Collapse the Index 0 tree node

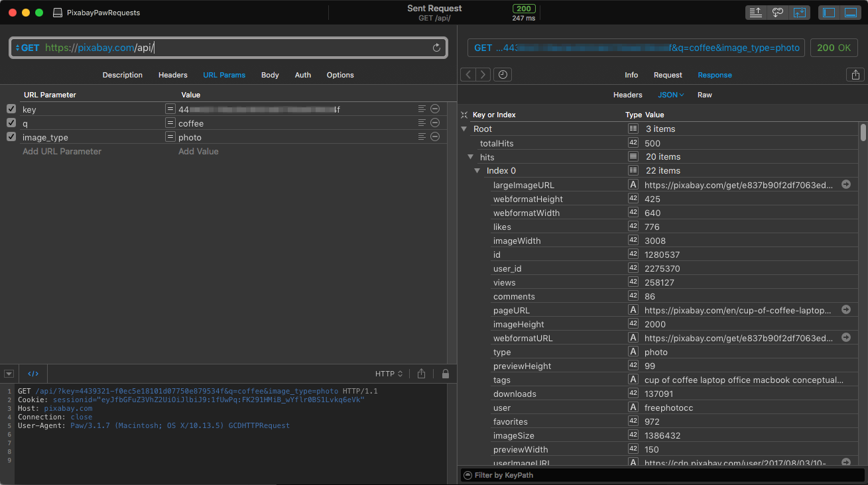coord(477,171)
